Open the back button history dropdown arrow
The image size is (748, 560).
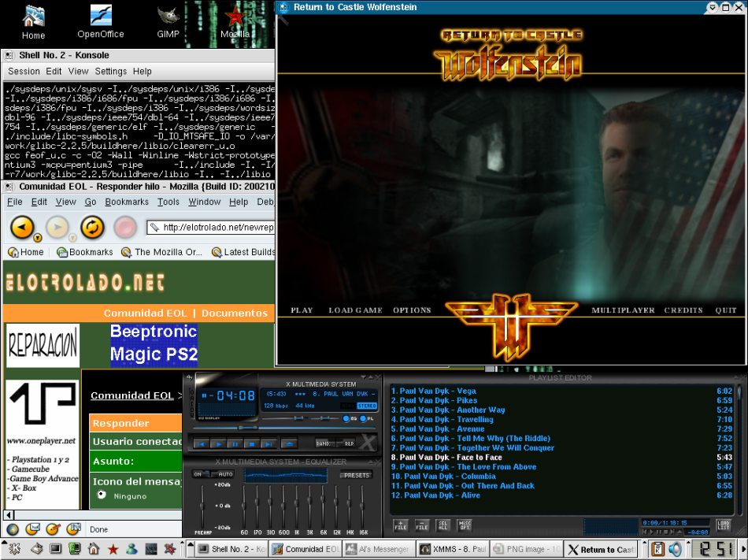click(x=38, y=236)
